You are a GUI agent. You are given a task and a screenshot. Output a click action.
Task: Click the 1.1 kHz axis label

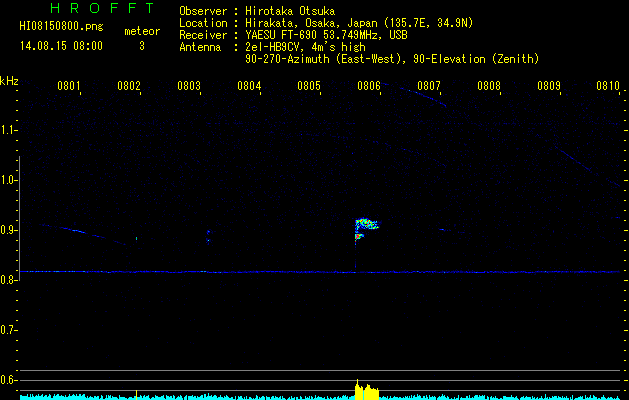click(x=7, y=130)
